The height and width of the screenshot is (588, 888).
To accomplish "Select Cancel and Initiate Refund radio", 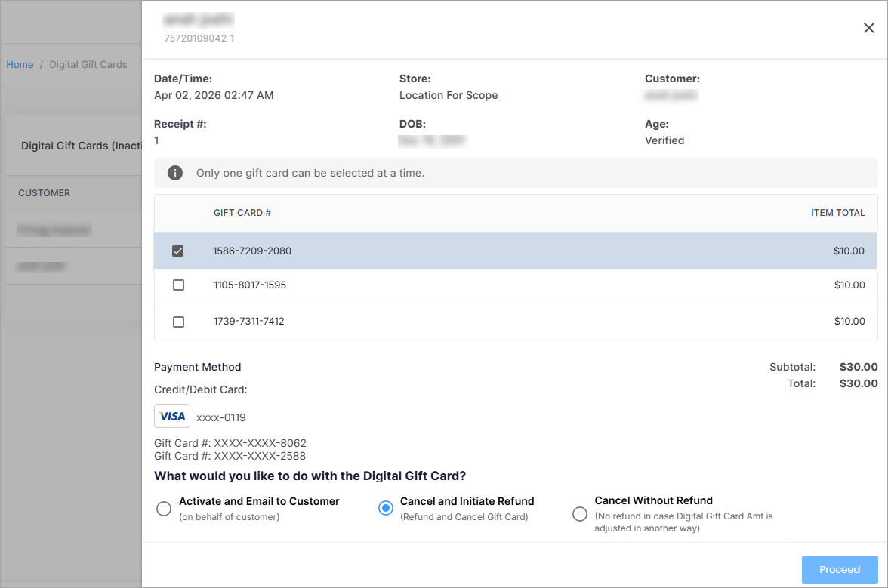I will tap(386, 509).
